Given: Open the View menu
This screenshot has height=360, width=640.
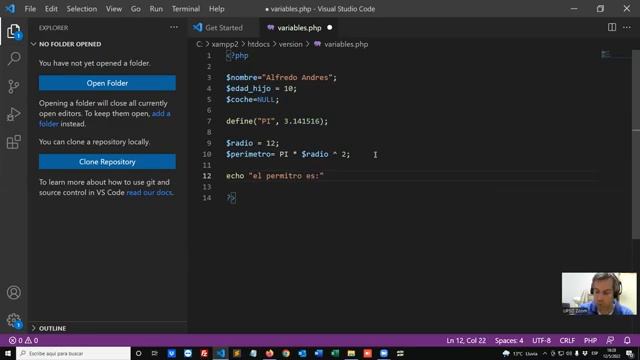Looking at the screenshot, I should [114, 9].
